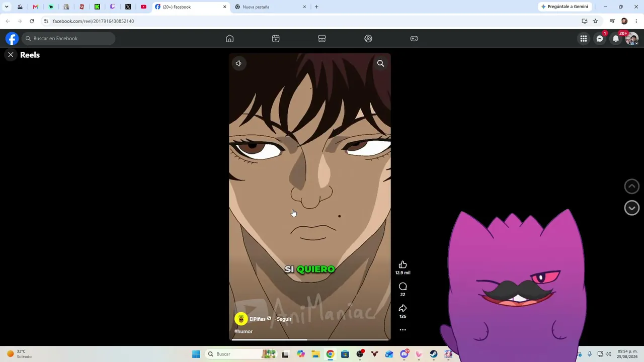This screenshot has width=644, height=362.
Task: Open the Chrome profile avatar
Action: (x=624, y=21)
